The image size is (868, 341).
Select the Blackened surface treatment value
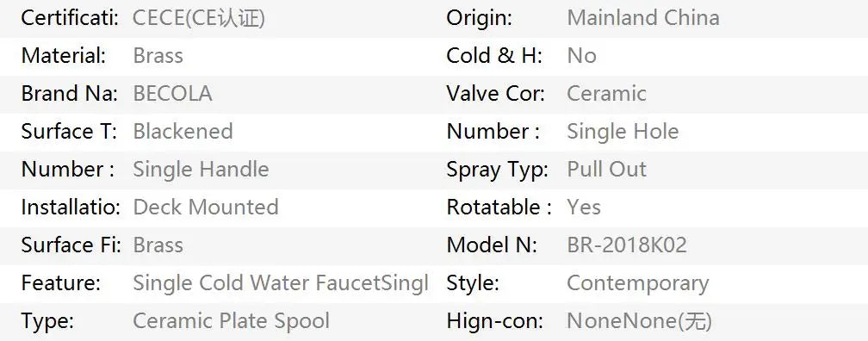coord(183,132)
